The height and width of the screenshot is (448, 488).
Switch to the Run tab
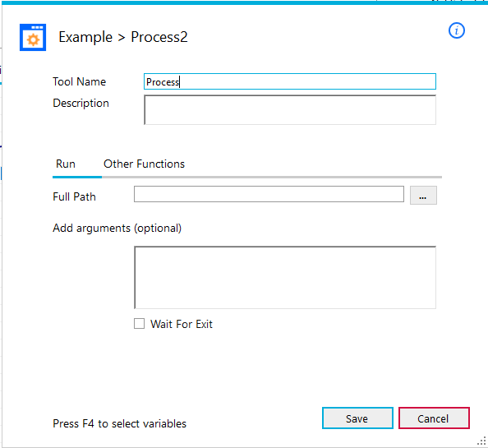point(66,164)
